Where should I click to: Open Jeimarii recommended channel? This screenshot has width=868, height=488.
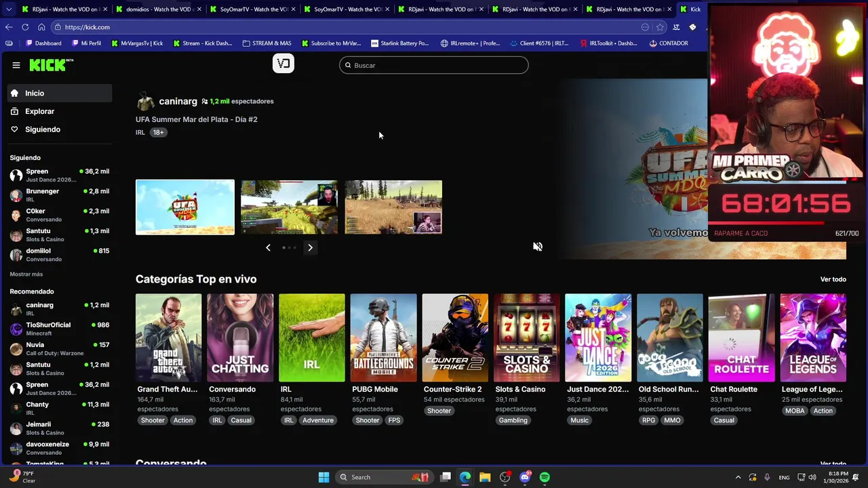tap(60, 428)
